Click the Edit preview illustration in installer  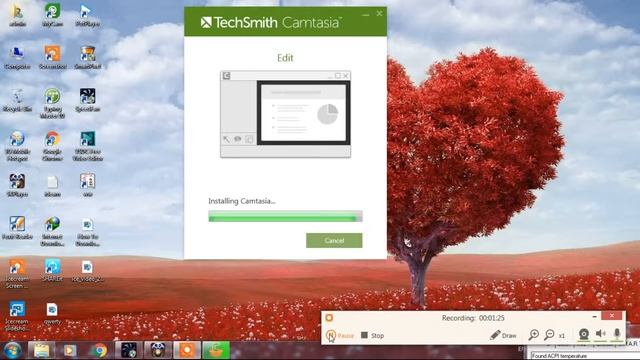tap(285, 114)
